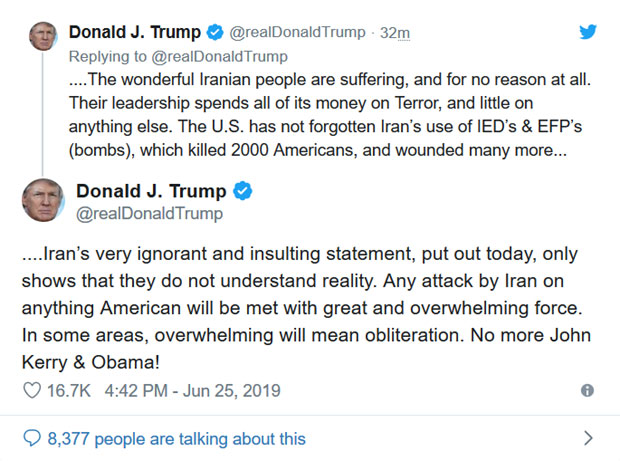The width and height of the screenshot is (620, 461).
Task: Open the small profile avatar in the reply
Action: (42, 36)
